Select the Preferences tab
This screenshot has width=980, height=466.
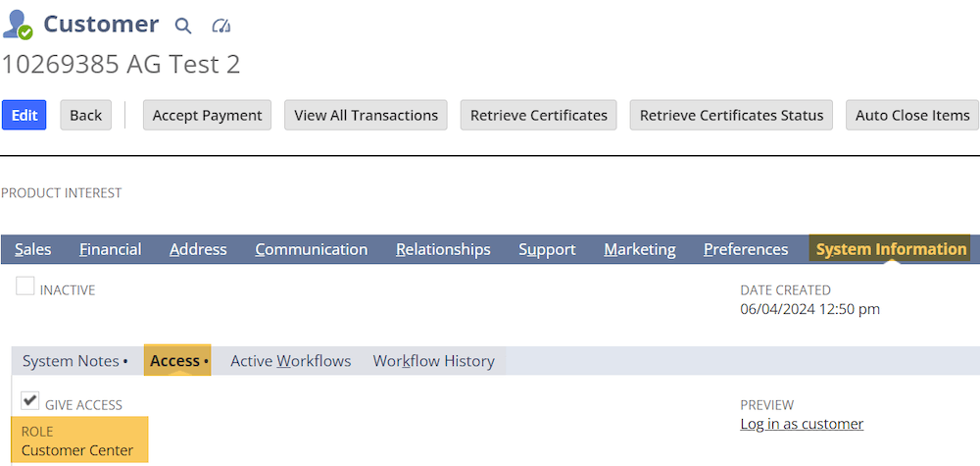pyautogui.click(x=746, y=249)
